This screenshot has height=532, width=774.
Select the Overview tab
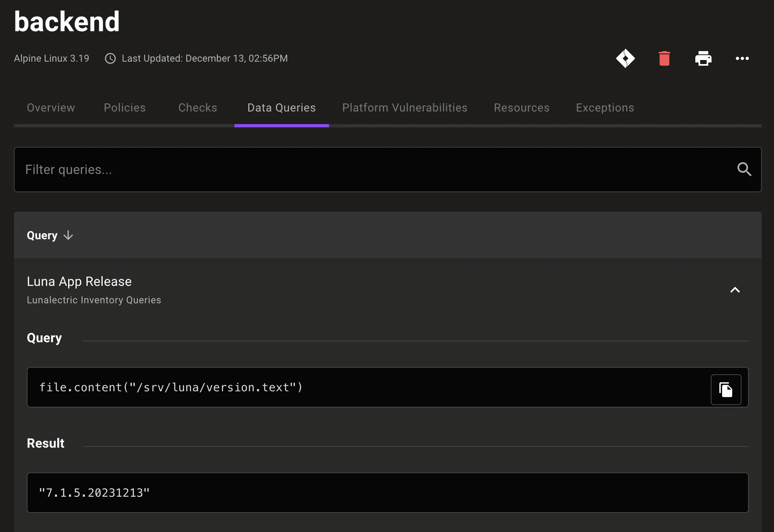51,107
